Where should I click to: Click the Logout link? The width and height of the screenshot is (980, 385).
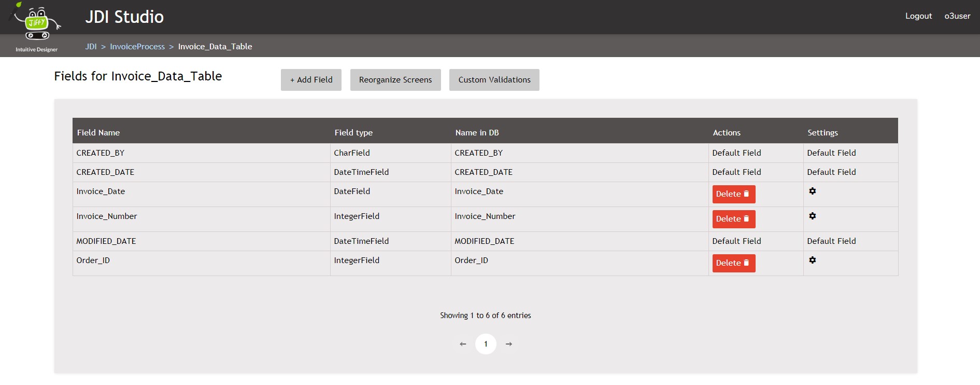click(x=918, y=16)
